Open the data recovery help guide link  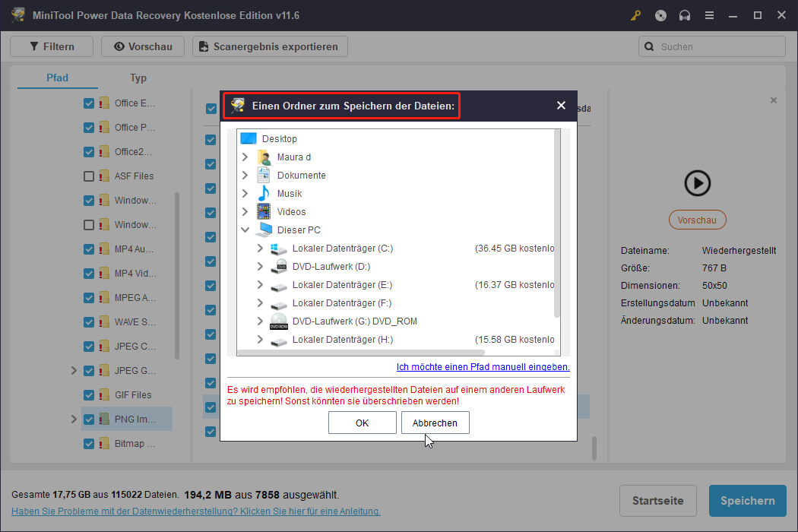click(x=196, y=511)
